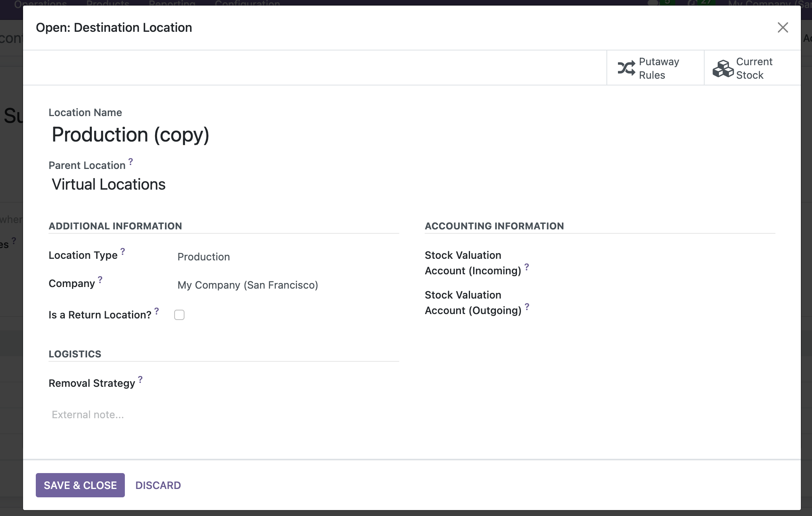Viewport: 812px width, 516px height.
Task: Click help icon for Removal Strategy
Action: 140,379
